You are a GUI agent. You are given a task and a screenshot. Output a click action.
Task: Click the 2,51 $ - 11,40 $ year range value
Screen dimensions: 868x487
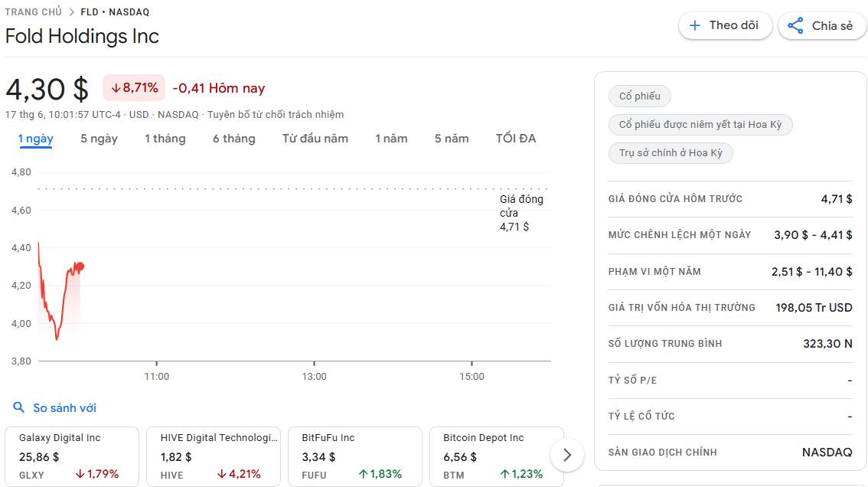[x=812, y=272]
